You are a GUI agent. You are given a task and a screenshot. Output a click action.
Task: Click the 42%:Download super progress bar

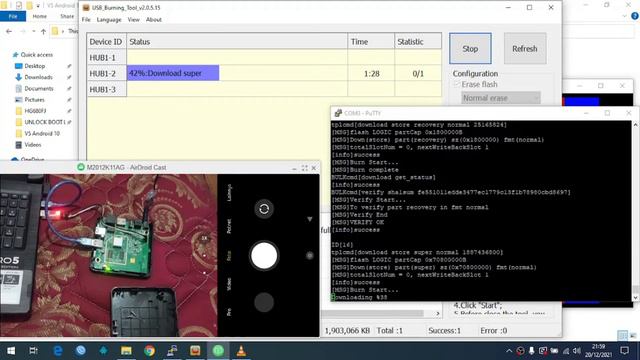point(173,73)
